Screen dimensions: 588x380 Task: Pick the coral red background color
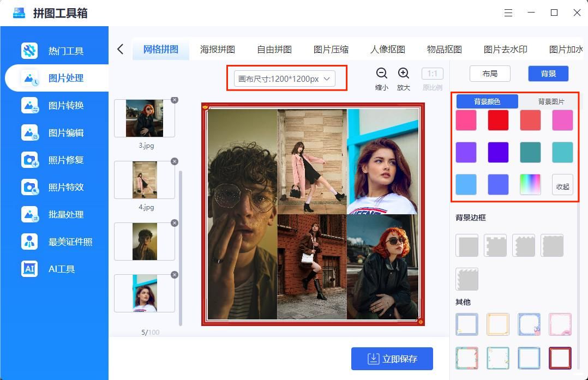pos(530,120)
